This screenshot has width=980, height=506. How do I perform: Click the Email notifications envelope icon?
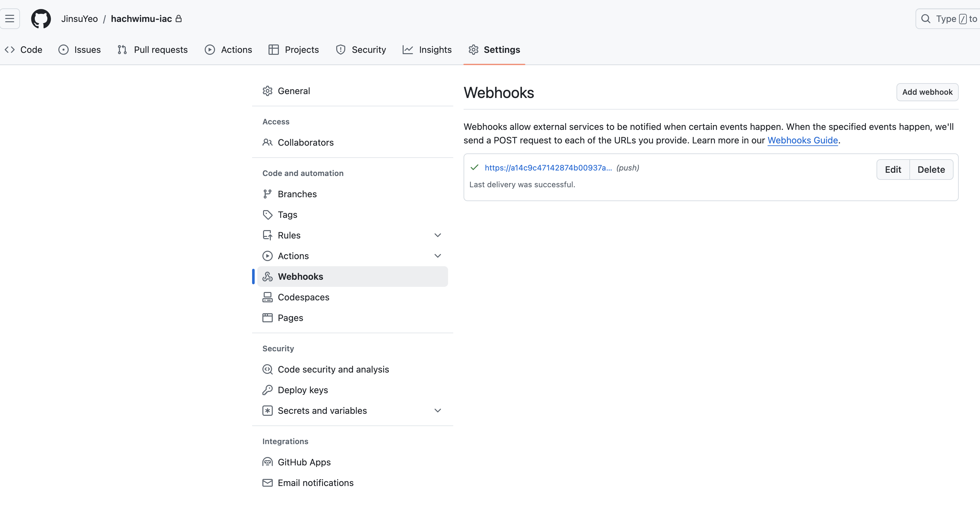click(268, 483)
